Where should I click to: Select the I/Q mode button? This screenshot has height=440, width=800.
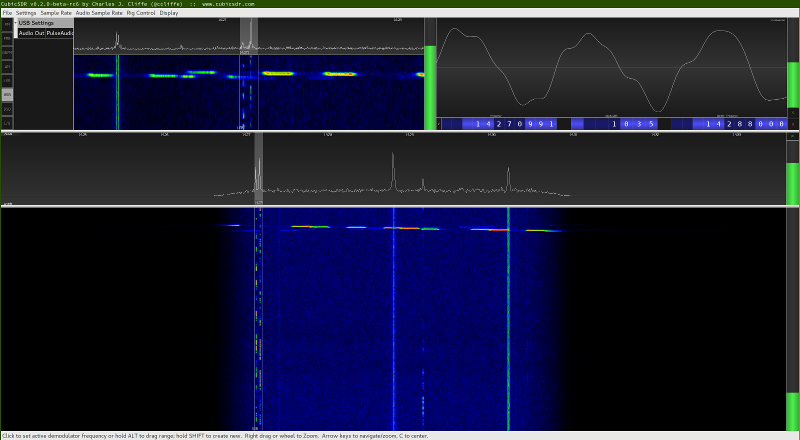(7, 123)
